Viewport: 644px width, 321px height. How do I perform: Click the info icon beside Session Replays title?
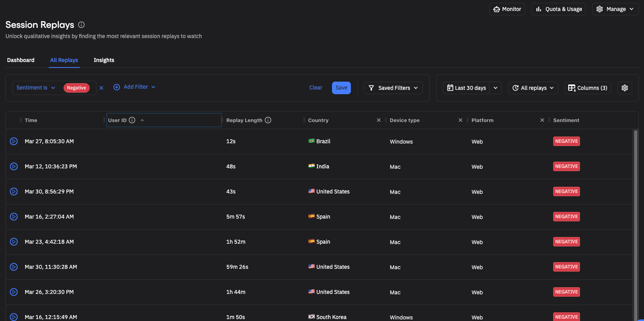pos(81,25)
